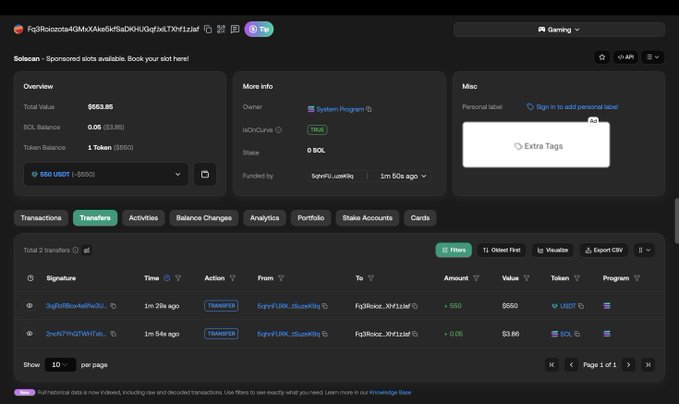Filter the Value column

click(x=527, y=278)
